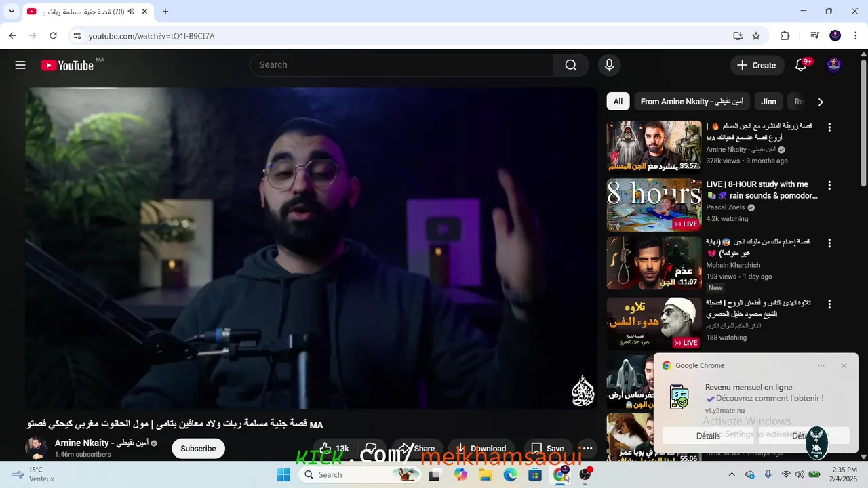
Task: Open Microsoft Store from the taskbar
Action: coord(535,474)
